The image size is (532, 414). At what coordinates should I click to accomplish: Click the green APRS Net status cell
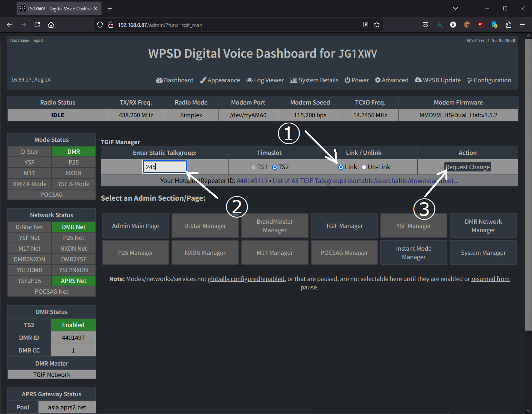[x=73, y=281]
